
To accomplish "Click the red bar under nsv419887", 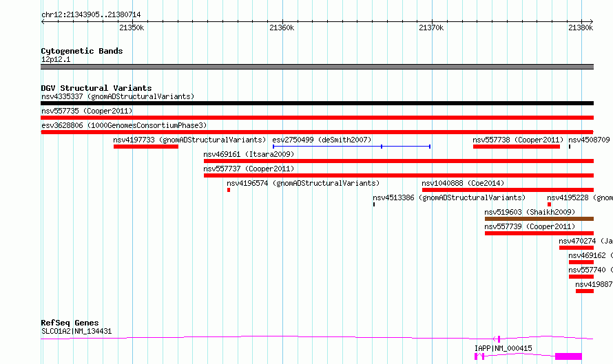I will click(x=585, y=291).
